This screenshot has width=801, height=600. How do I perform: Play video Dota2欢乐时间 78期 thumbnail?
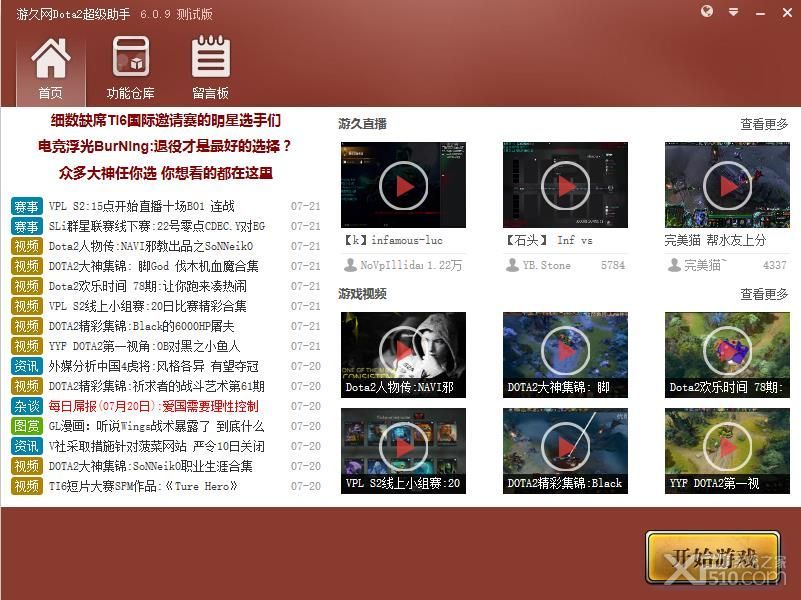pos(727,355)
